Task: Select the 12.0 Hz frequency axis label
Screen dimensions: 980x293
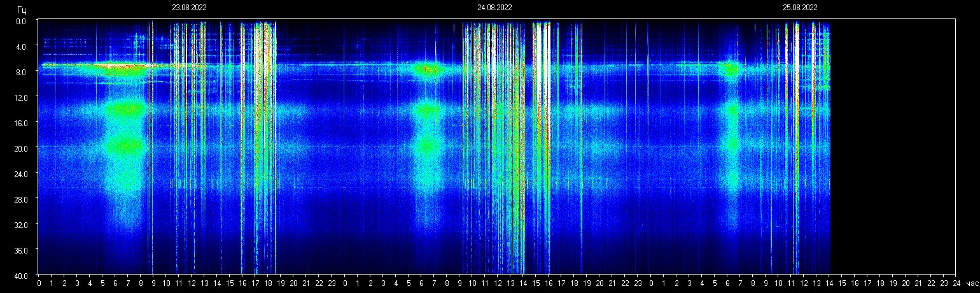Action: [x=21, y=97]
